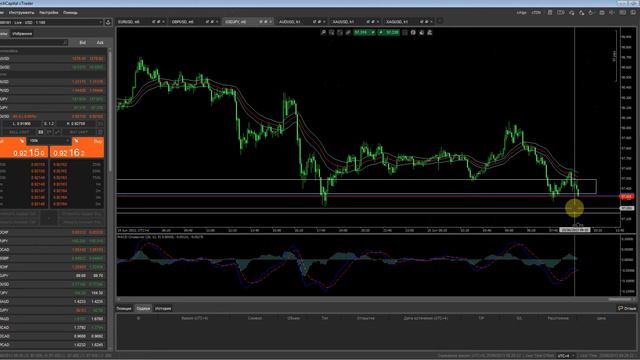The width and height of the screenshot is (640, 360).
Task: Click the layout icon right of the speaker icon
Action: 622,13
